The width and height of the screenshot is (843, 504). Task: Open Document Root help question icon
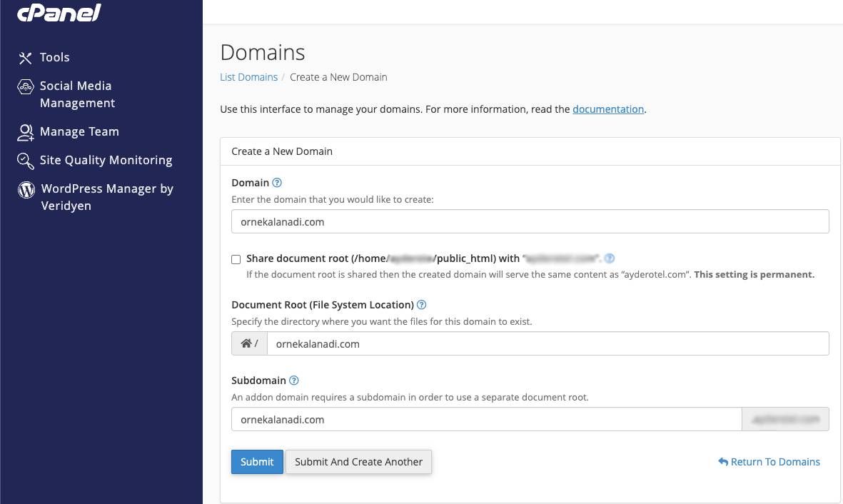[x=421, y=305]
